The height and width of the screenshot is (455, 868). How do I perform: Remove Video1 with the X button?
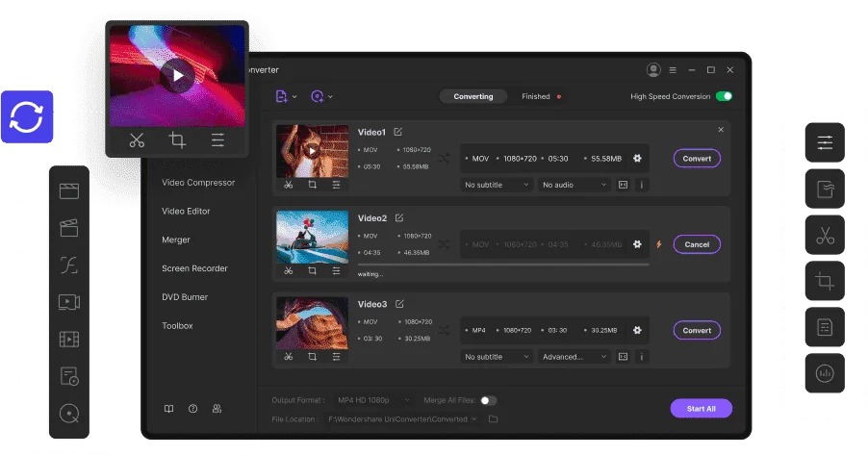pos(721,130)
